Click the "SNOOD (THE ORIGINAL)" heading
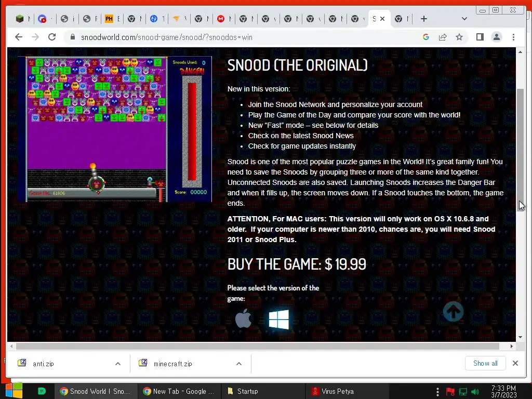 click(297, 65)
